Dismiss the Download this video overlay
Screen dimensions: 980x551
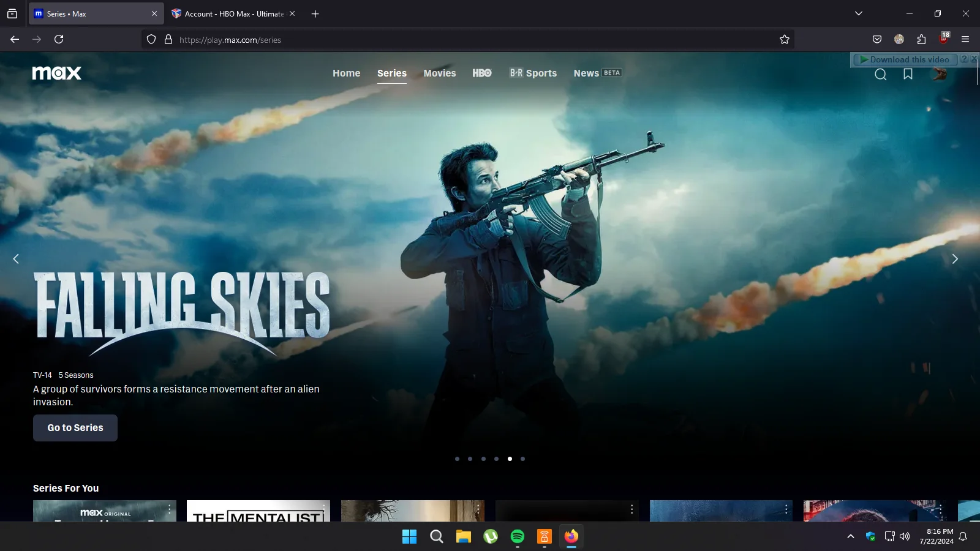click(x=974, y=59)
